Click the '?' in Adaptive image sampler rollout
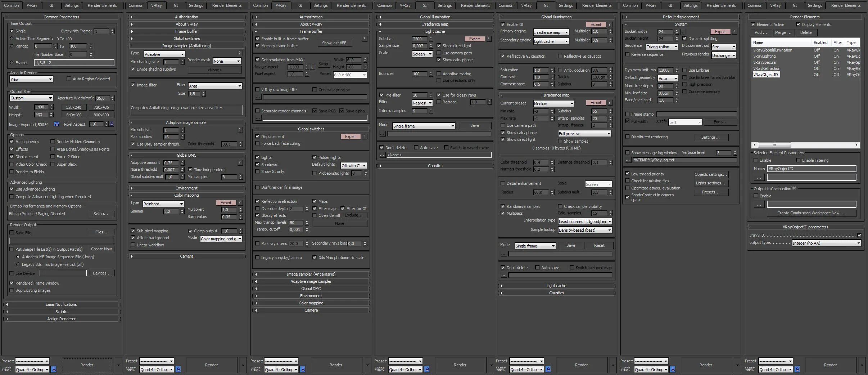 (x=240, y=130)
